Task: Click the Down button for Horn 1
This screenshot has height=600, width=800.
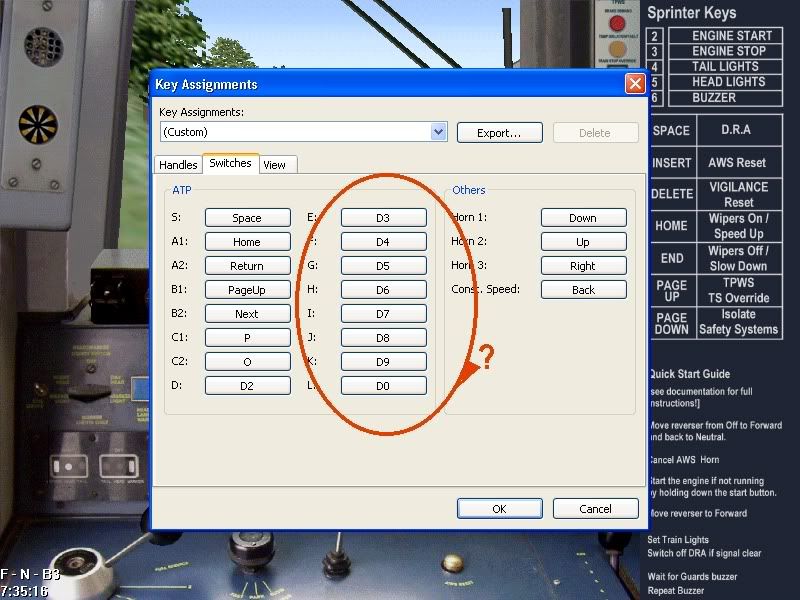Action: tap(583, 218)
